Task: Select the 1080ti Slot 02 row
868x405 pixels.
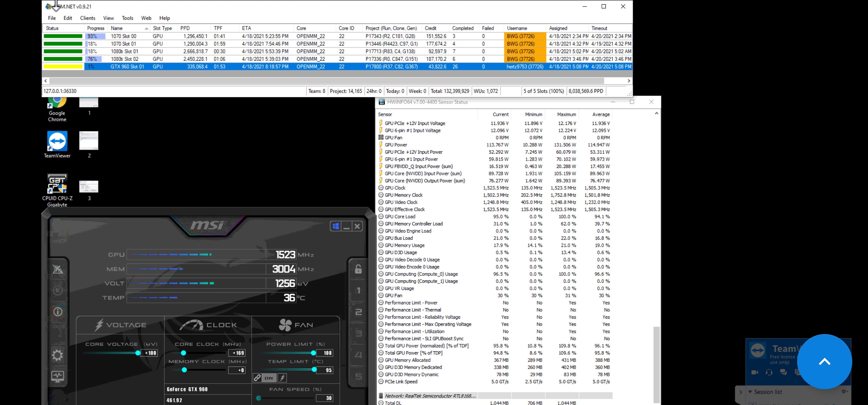Action: [337, 59]
